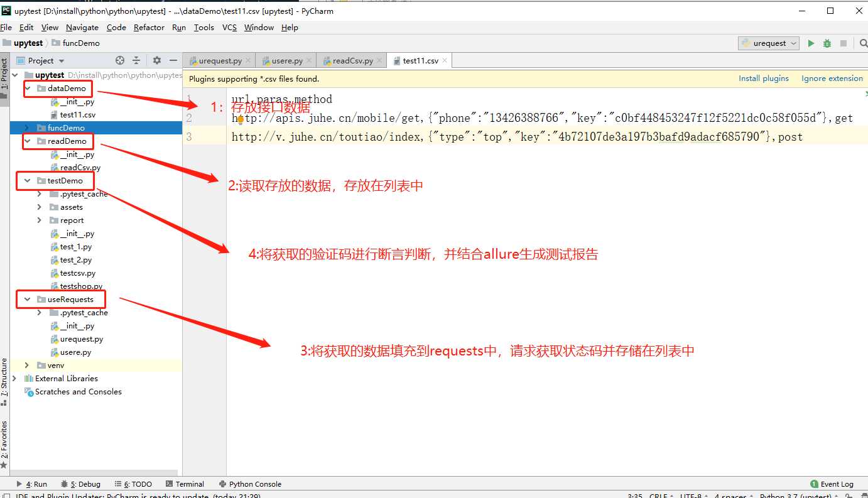Viewport: 868px width, 498px height.
Task: Close the test11.csv tab
Action: tap(445, 60)
